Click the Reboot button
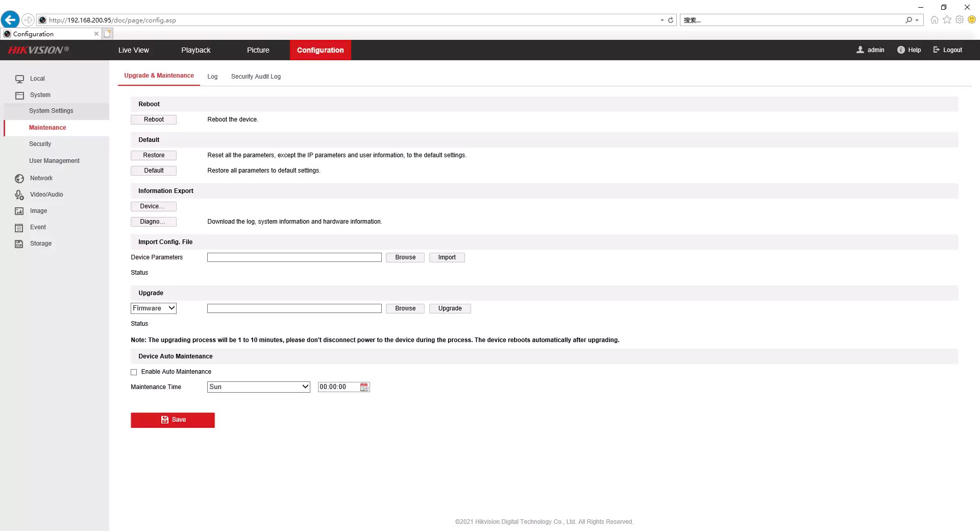980x531 pixels. click(x=153, y=119)
